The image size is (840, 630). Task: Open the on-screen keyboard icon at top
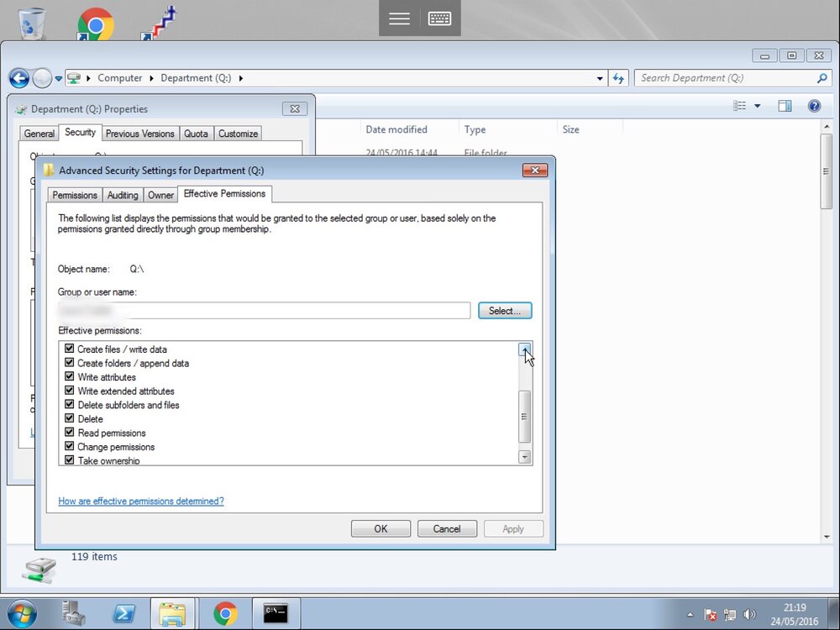440,18
